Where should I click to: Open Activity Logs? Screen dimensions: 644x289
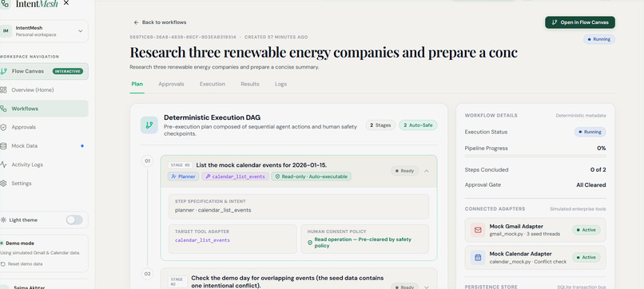(x=44, y=164)
